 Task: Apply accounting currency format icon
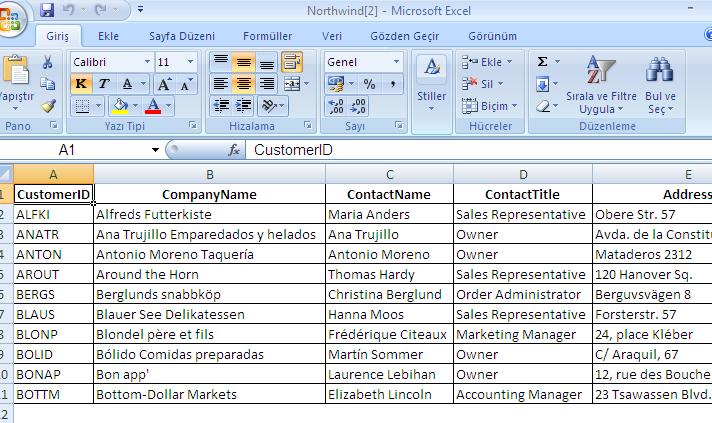click(336, 84)
